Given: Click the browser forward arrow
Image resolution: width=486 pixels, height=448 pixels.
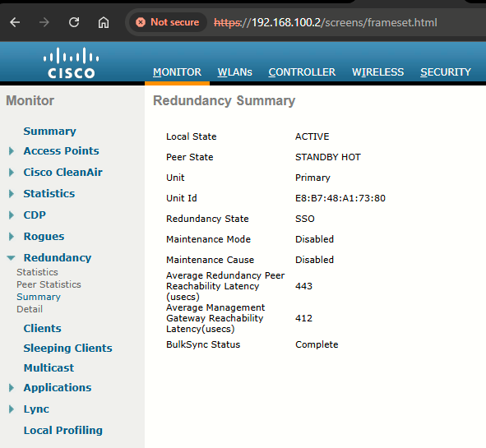Looking at the screenshot, I should click(x=44, y=22).
